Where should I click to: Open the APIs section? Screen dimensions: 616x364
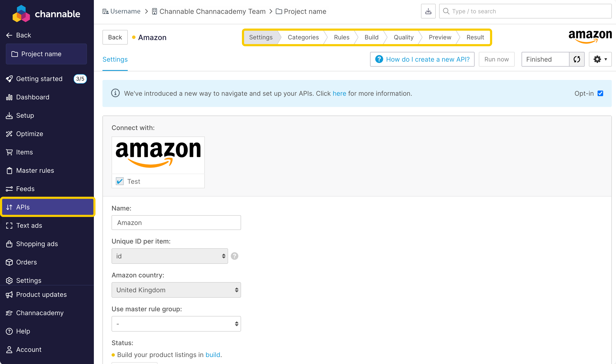click(x=48, y=207)
